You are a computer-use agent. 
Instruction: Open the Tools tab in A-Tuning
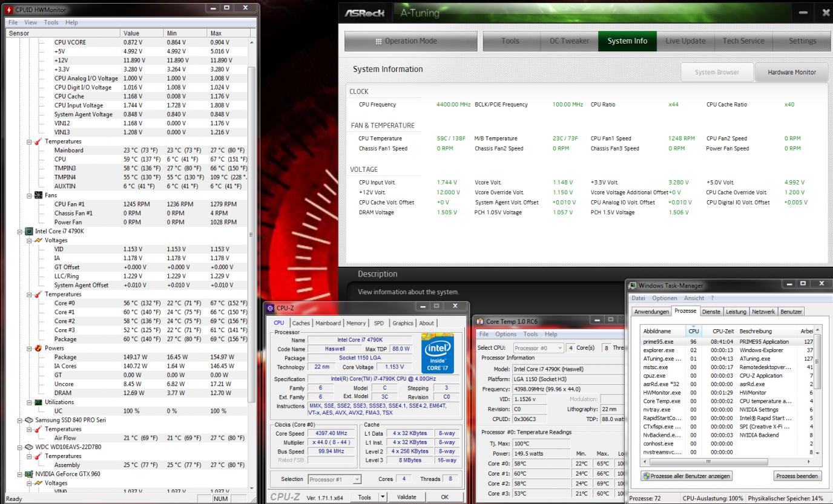[x=510, y=41]
